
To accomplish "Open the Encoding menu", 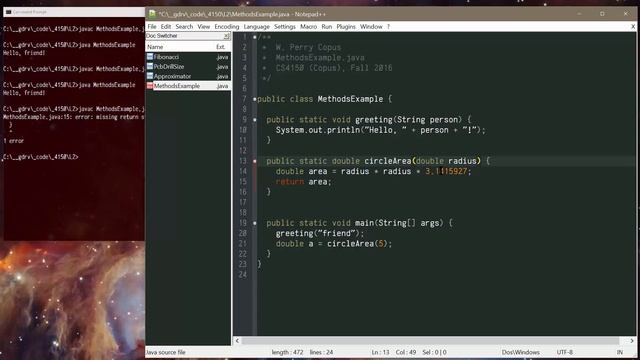I will 227,27.
